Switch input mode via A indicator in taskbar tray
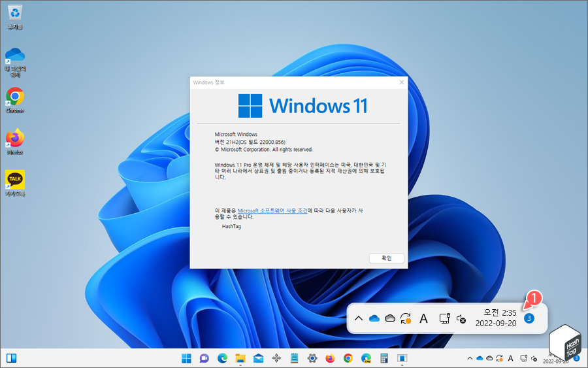The height and width of the screenshot is (368, 588). [x=510, y=358]
